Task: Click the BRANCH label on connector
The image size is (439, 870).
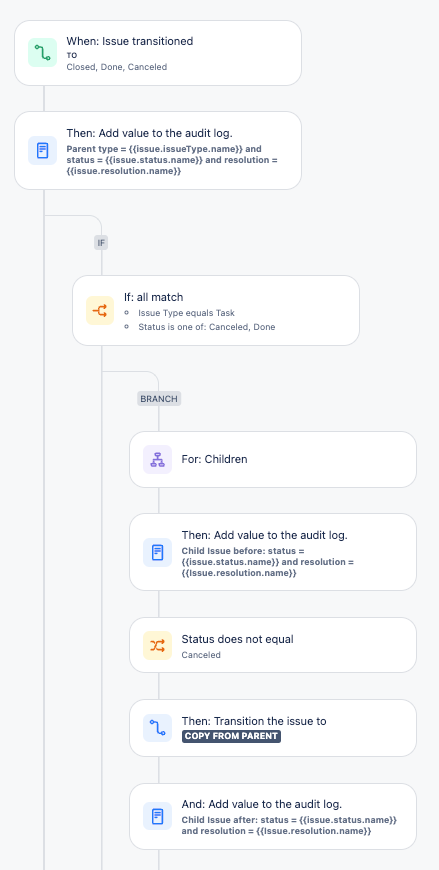Action: click(x=159, y=398)
